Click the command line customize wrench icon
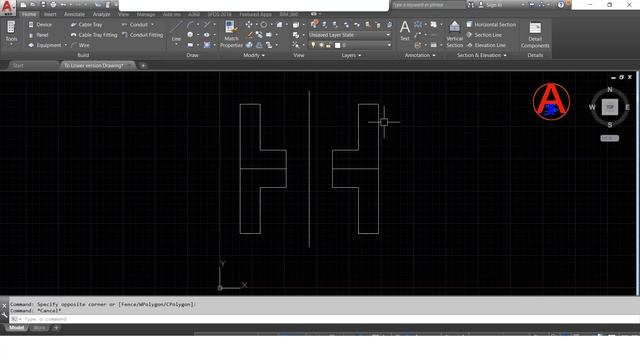 (x=4, y=315)
